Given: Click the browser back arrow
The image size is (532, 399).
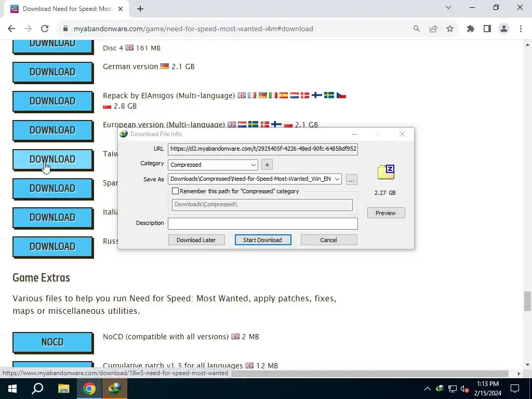Looking at the screenshot, I should (11, 29).
